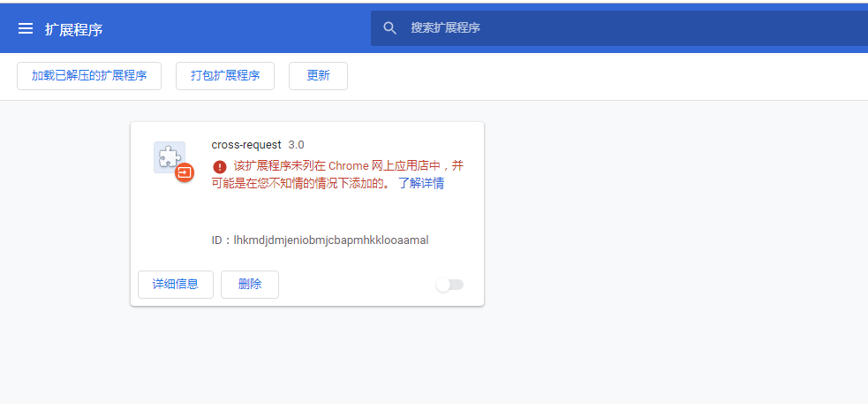Click the version number 3.0
The image size is (868, 404).
pyautogui.click(x=296, y=145)
